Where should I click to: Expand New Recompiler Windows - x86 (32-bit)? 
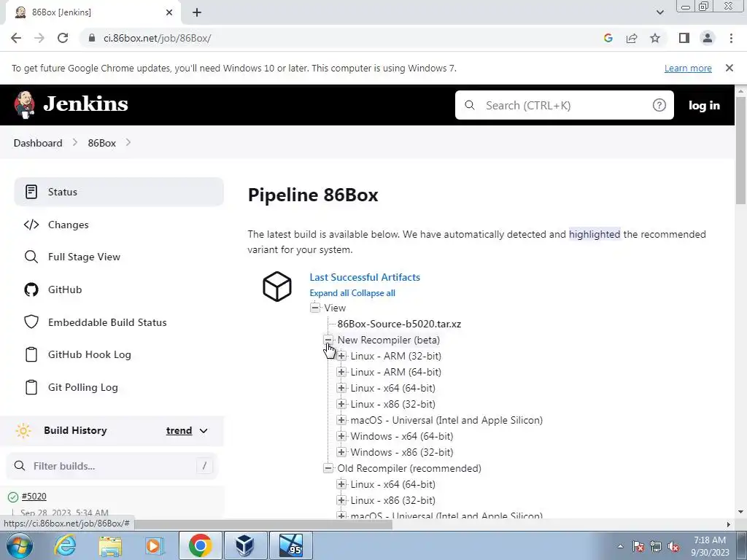(x=341, y=452)
